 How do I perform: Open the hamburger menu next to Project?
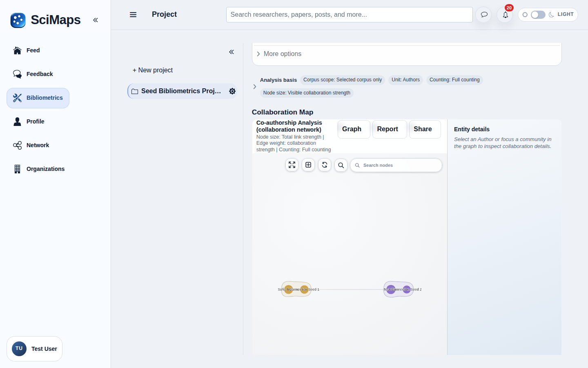pyautogui.click(x=133, y=15)
